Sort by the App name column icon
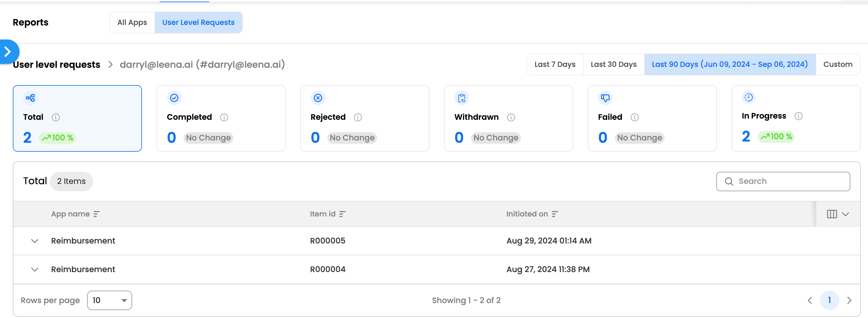 coord(96,214)
